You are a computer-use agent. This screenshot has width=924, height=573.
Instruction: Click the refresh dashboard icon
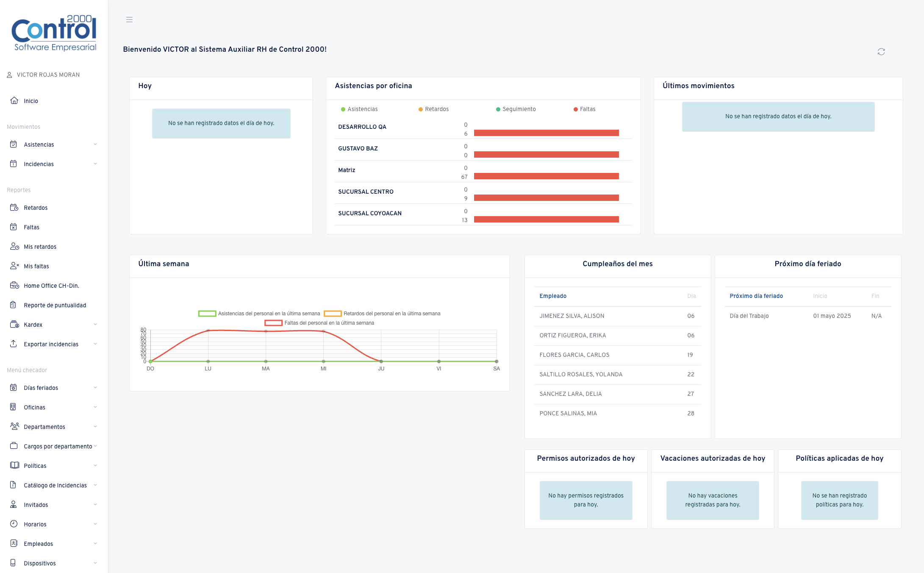coord(881,52)
